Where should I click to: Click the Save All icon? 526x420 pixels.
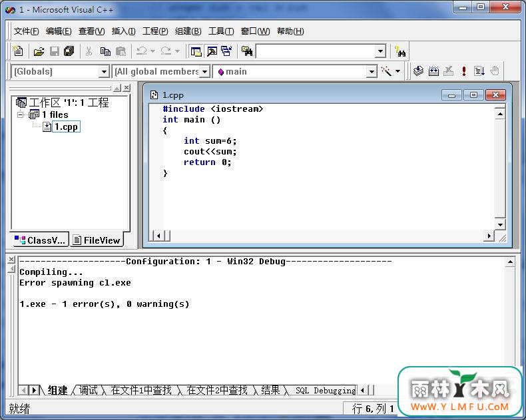click(69, 51)
